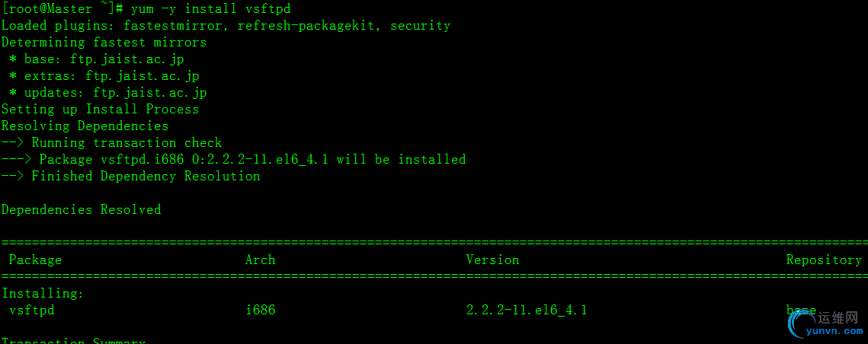This screenshot has width=868, height=344.
Task: Click the Arch column header
Action: 260,260
